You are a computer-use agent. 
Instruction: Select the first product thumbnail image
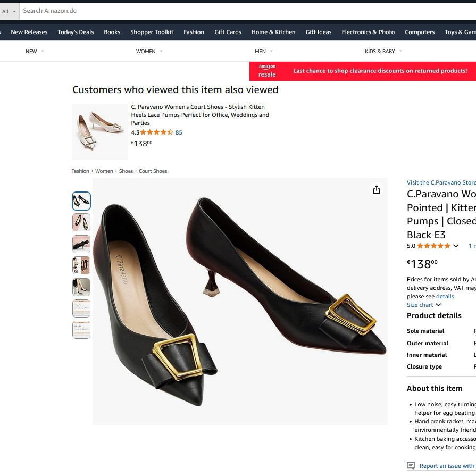pos(81,201)
